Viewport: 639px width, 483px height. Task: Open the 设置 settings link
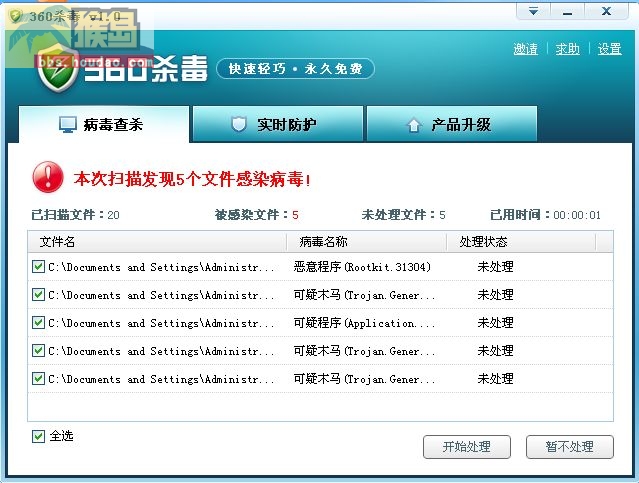(609, 49)
